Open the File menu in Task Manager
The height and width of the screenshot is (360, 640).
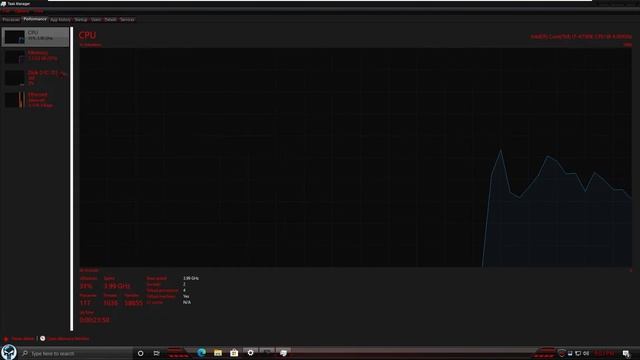click(6, 11)
